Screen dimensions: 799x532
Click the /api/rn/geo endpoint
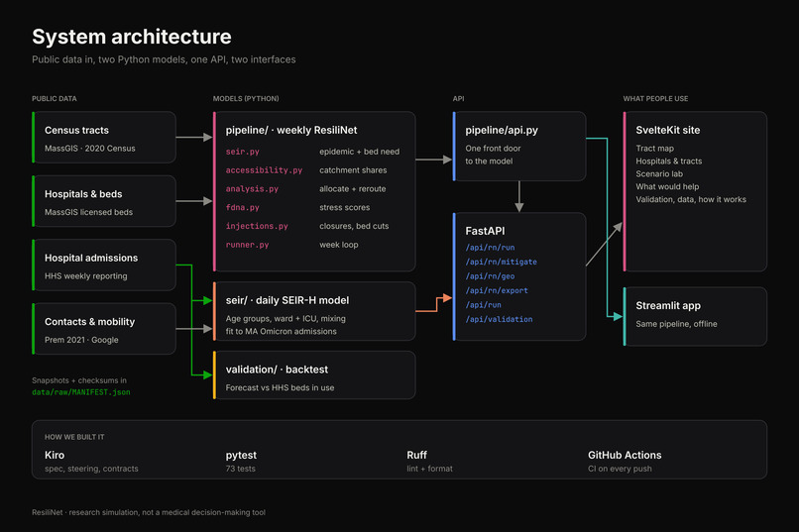(490, 276)
